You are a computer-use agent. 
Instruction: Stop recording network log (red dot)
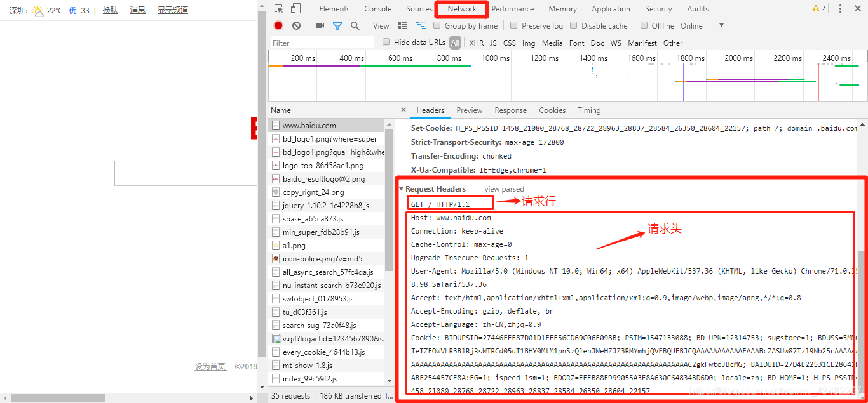coord(278,26)
